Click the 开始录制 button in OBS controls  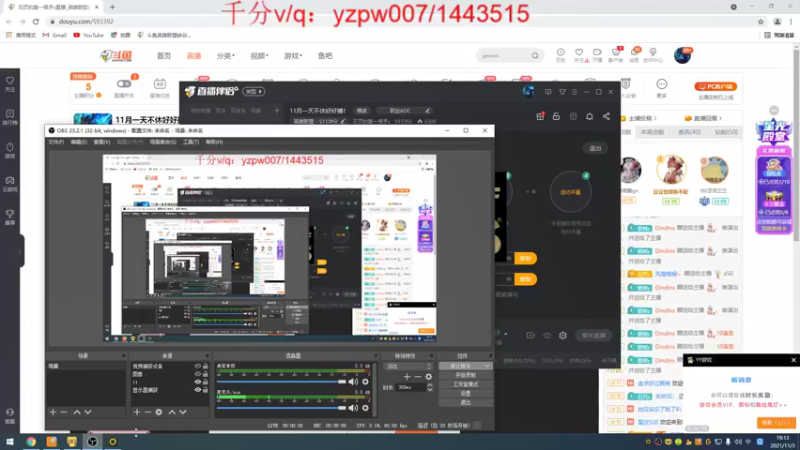[465, 375]
